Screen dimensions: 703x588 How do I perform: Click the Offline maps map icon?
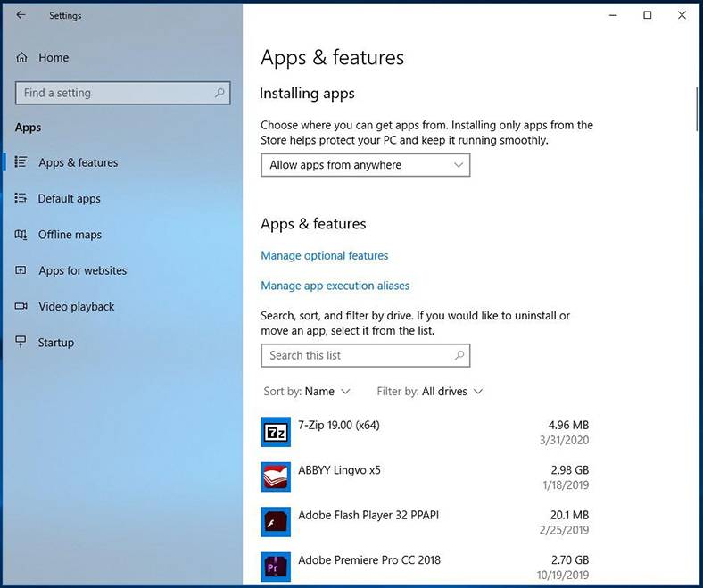point(21,234)
